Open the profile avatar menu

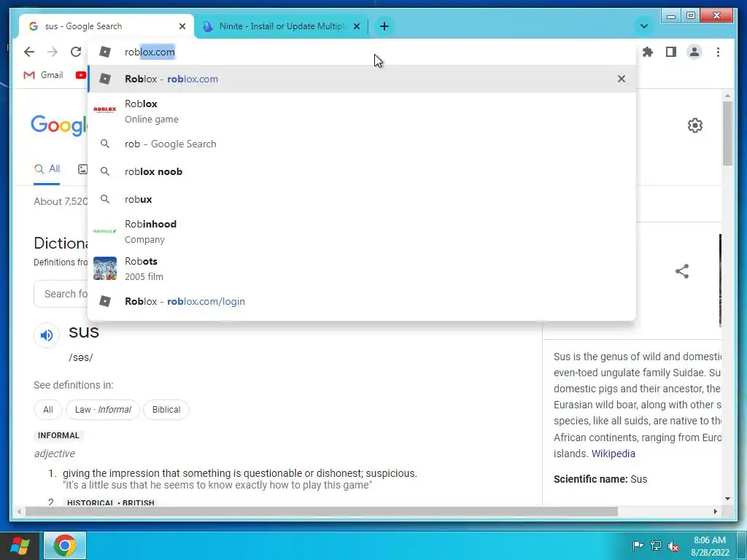(694, 52)
